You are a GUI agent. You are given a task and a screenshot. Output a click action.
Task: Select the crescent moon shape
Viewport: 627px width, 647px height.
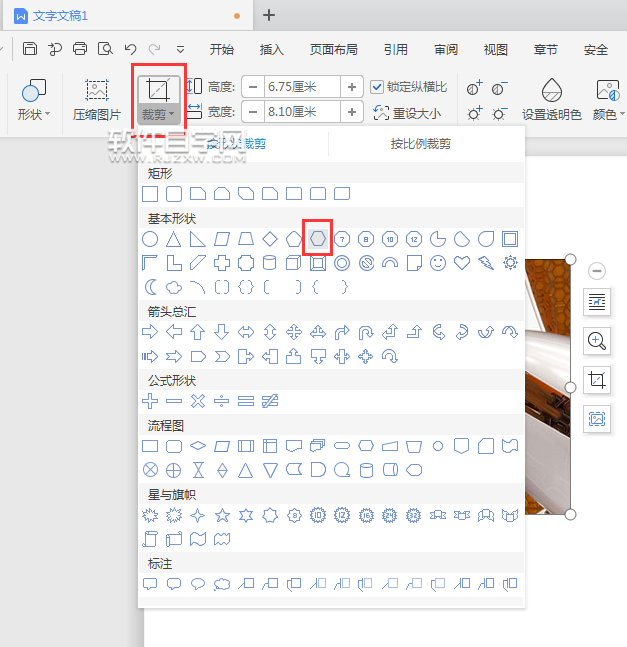tap(150, 287)
